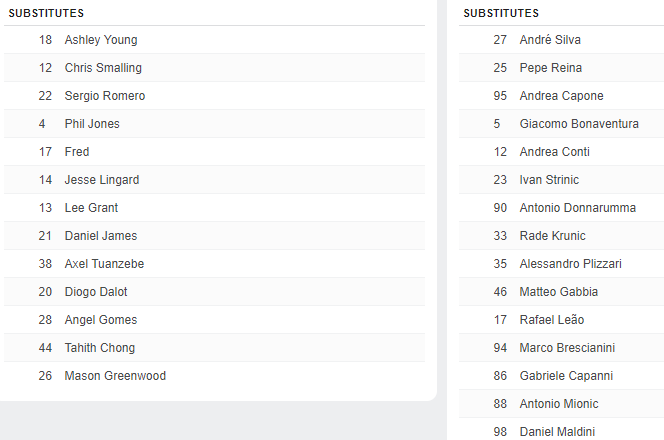
Task: Open Sergio Romero player entry
Action: pos(105,96)
